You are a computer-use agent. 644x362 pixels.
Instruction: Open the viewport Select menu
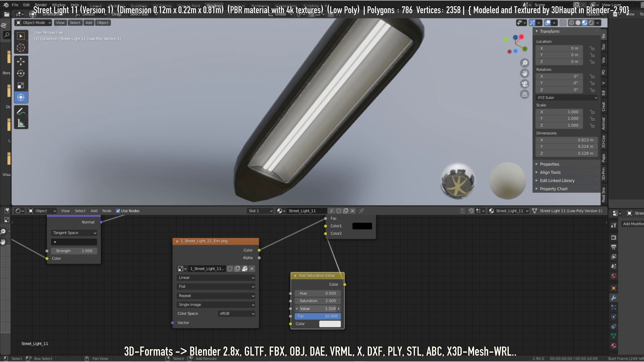pos(75,23)
